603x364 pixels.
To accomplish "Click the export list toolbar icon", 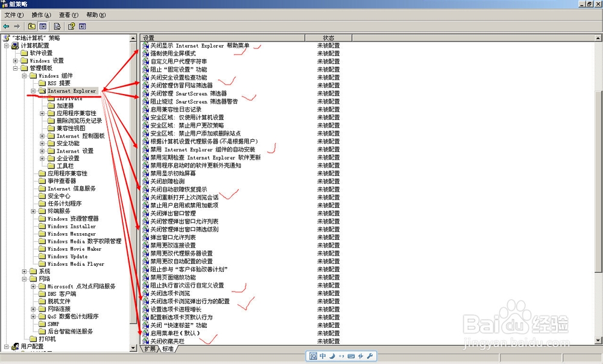I will pos(57,26).
